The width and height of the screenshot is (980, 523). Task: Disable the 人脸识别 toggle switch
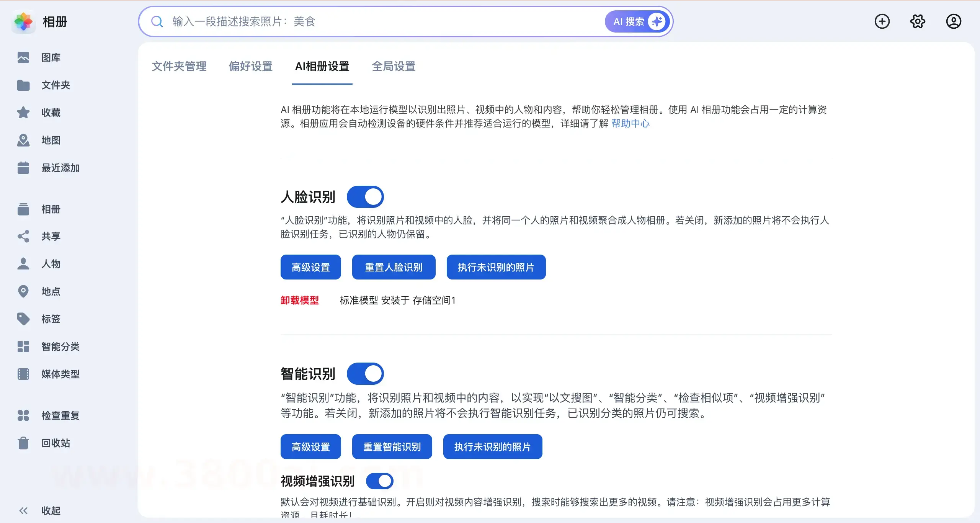pos(365,197)
